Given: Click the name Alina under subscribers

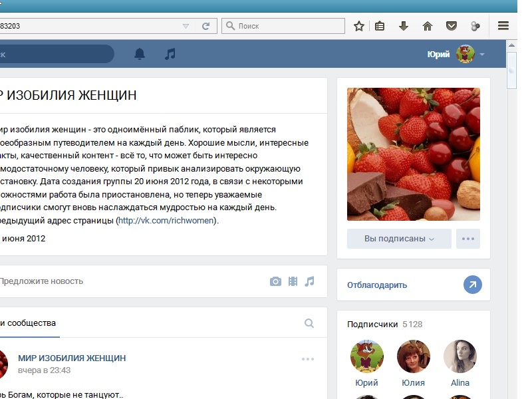Looking at the screenshot, I should 460,383.
